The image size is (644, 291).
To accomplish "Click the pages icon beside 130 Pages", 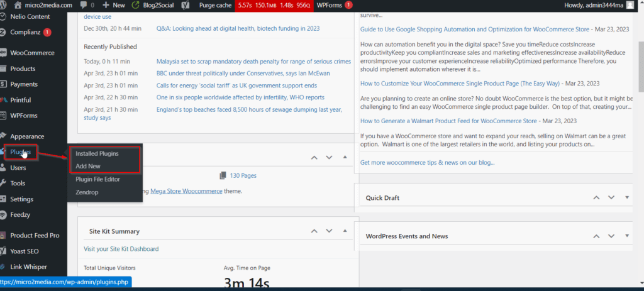I will click(x=223, y=175).
